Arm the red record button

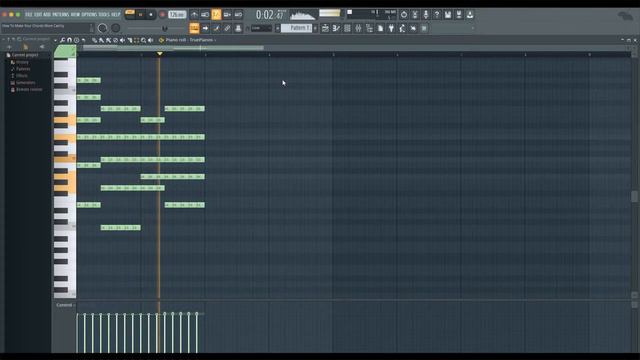pyautogui.click(x=162, y=15)
